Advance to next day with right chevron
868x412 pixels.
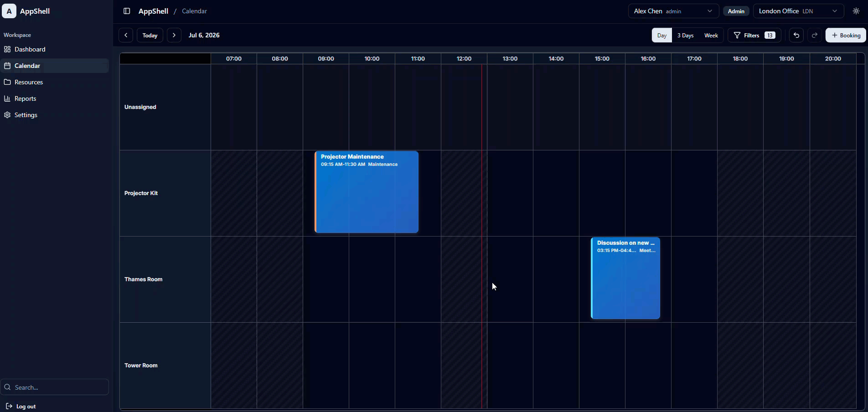coord(174,35)
